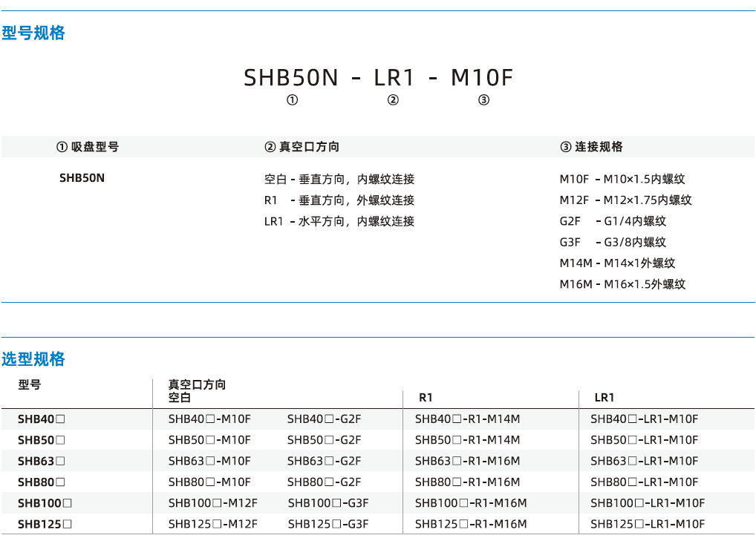Select the SHB50N - LR1 - M10F model code
This screenshot has height=541, width=756.
379,78
